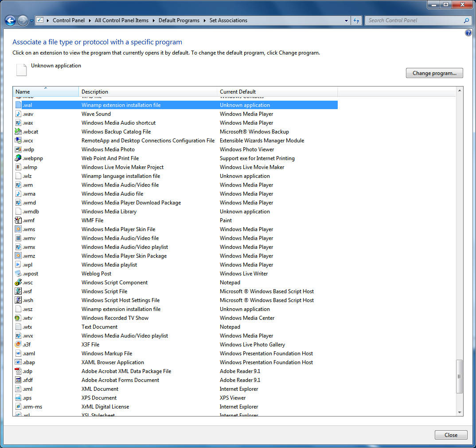This screenshot has height=448, width=476.
Task: Click the .wax file icon
Action: coord(18,123)
